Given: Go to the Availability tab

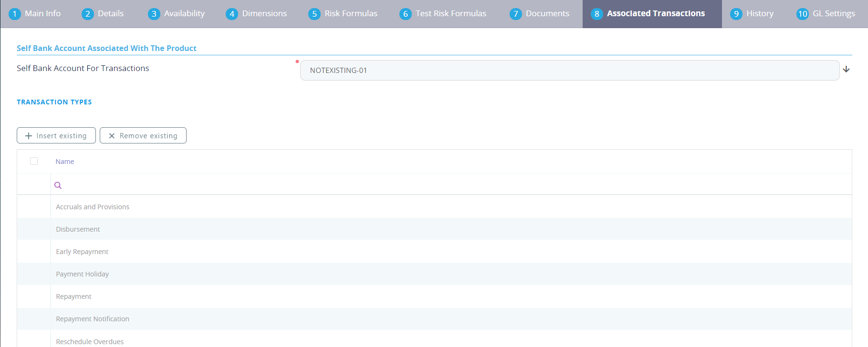Looking at the screenshot, I should (177, 14).
